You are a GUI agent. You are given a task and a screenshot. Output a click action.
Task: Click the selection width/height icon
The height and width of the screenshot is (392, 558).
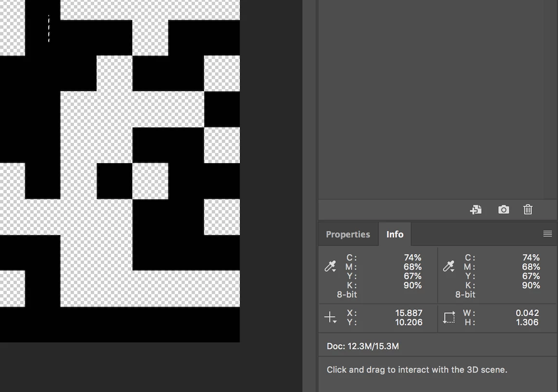[x=449, y=317]
